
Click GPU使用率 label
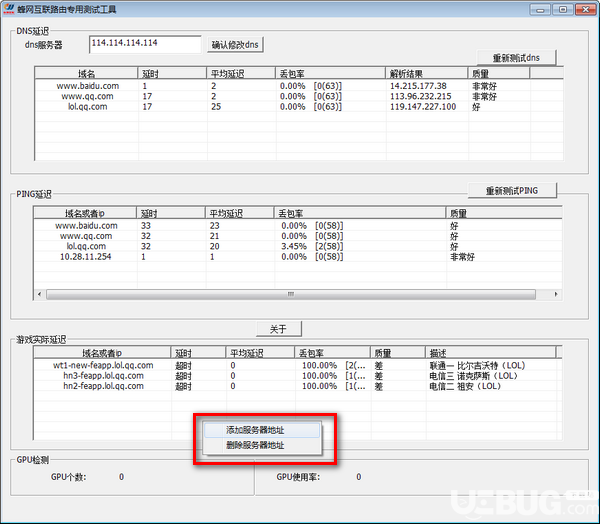(298, 477)
